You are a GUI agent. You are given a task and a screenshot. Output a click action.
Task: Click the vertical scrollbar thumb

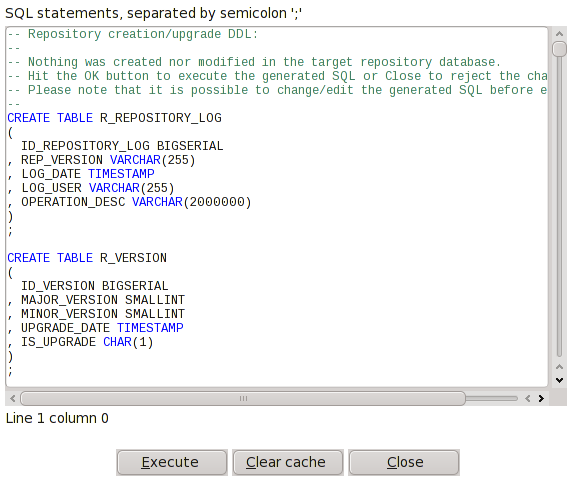pyautogui.click(x=559, y=49)
